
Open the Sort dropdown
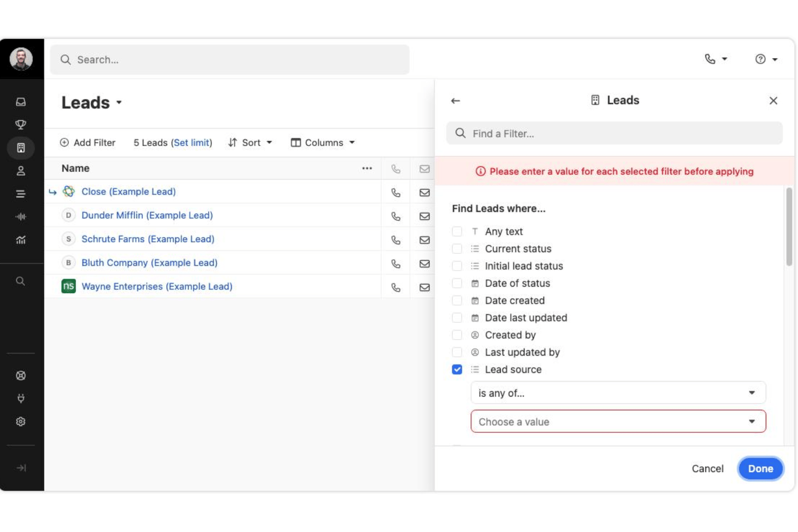[250, 142]
